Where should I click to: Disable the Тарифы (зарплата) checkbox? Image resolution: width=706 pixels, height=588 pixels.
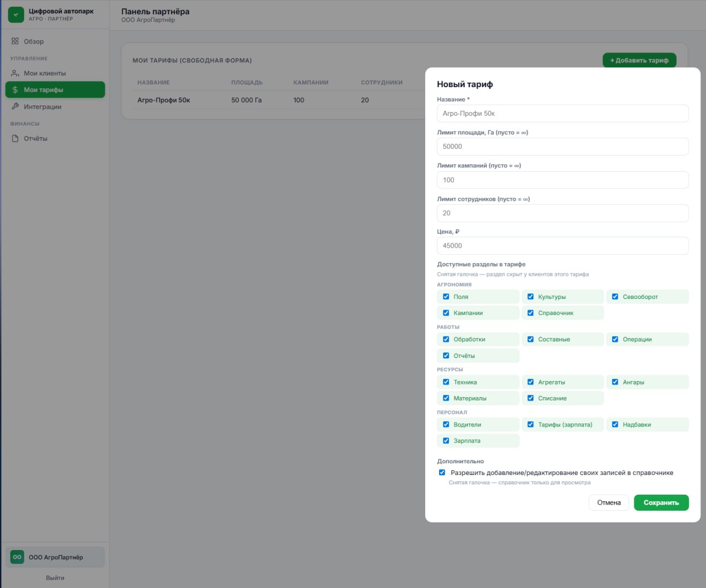[531, 425]
